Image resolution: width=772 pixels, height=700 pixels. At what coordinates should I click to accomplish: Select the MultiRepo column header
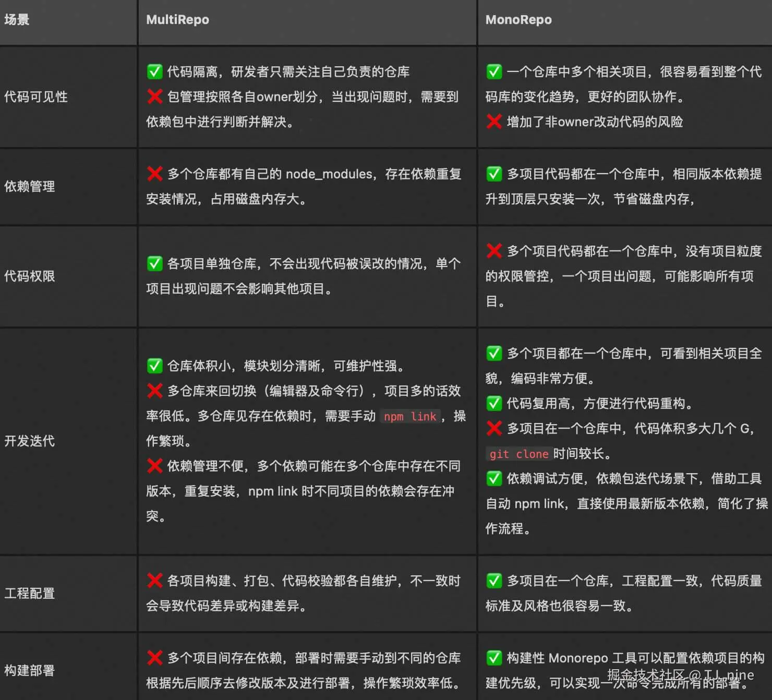tap(177, 19)
